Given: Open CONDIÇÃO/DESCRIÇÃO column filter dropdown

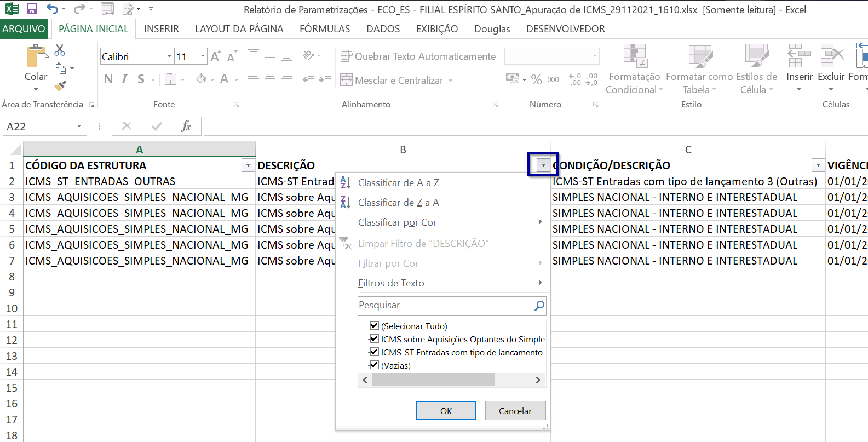Looking at the screenshot, I should coord(818,165).
